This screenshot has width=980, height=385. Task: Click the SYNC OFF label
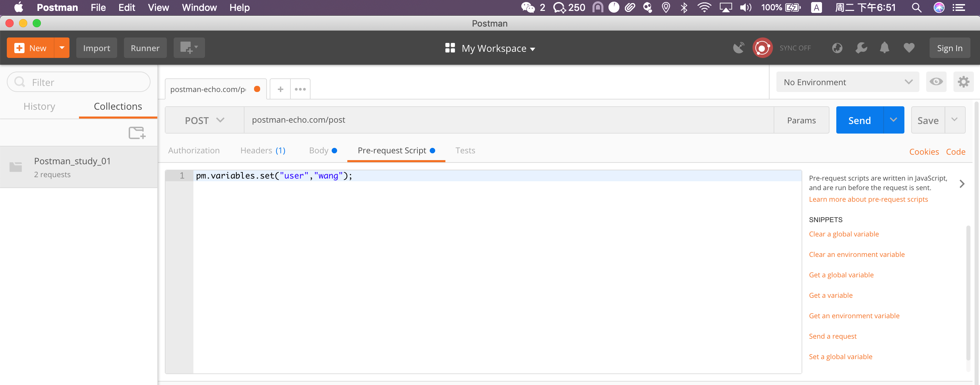pos(795,48)
